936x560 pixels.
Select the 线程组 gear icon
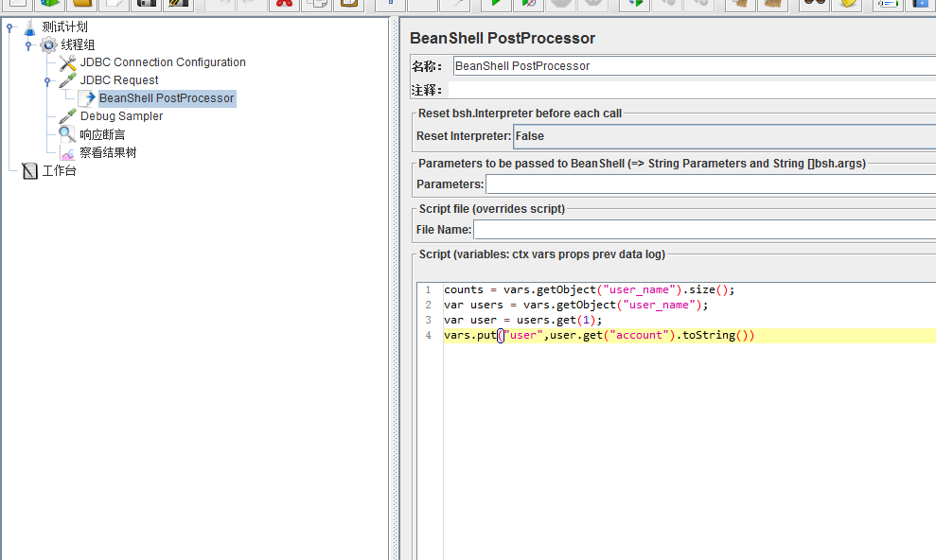point(48,44)
